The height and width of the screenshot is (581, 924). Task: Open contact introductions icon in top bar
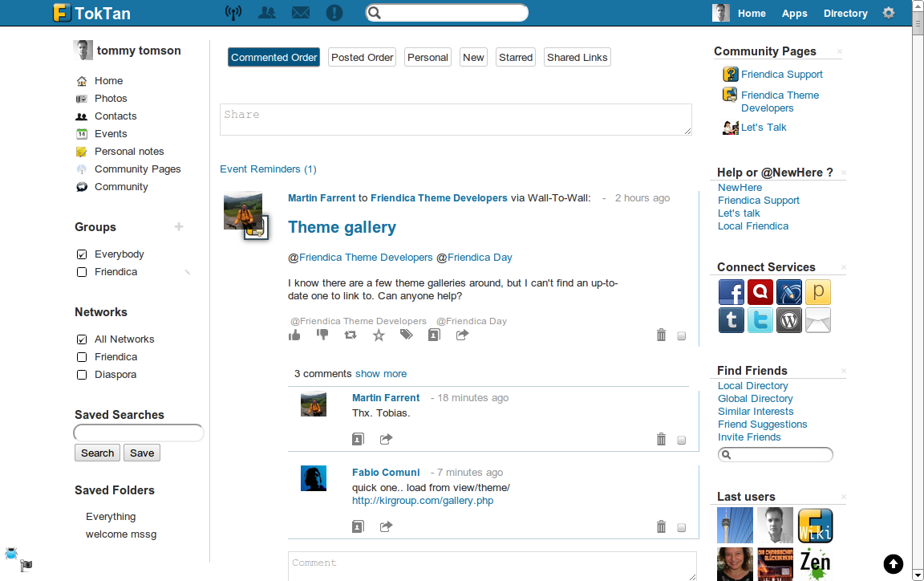(267, 12)
